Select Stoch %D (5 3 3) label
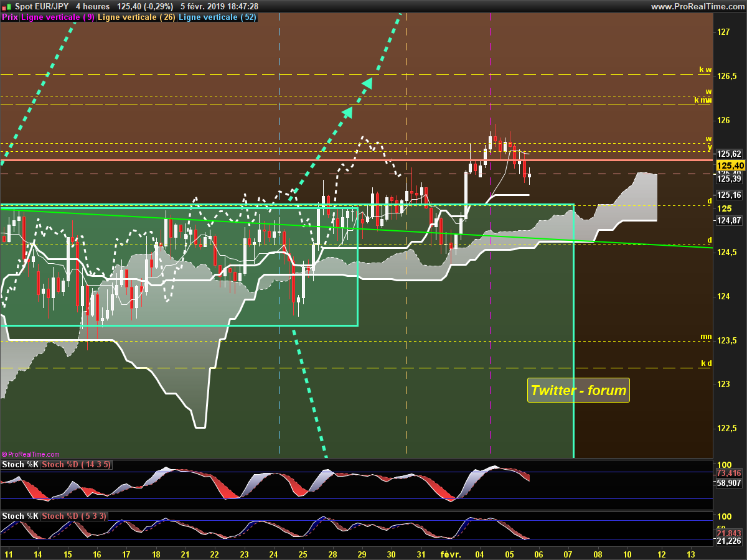Image resolution: width=747 pixels, height=560 pixels. click(74, 516)
